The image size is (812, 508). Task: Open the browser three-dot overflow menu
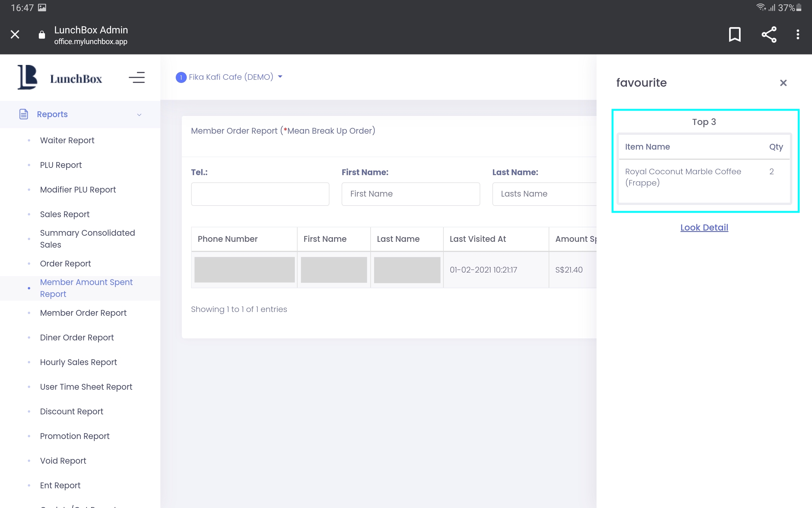797,34
